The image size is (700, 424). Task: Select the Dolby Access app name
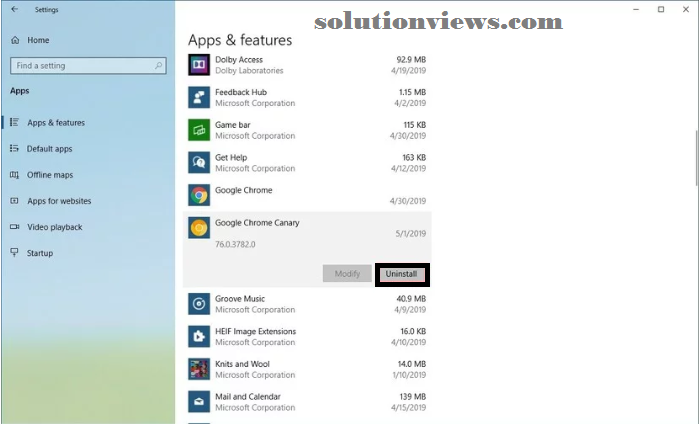tap(239, 59)
